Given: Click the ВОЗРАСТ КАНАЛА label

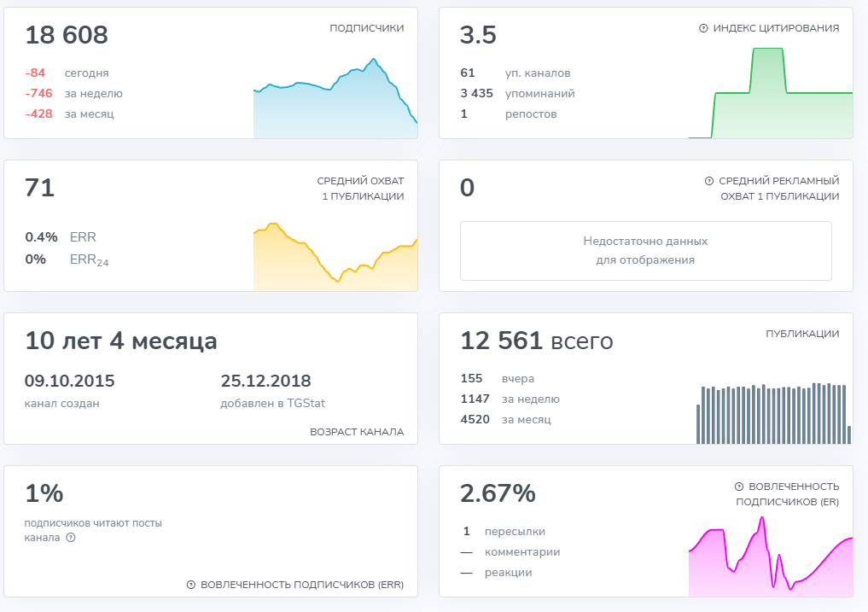Looking at the screenshot, I should point(357,432).
